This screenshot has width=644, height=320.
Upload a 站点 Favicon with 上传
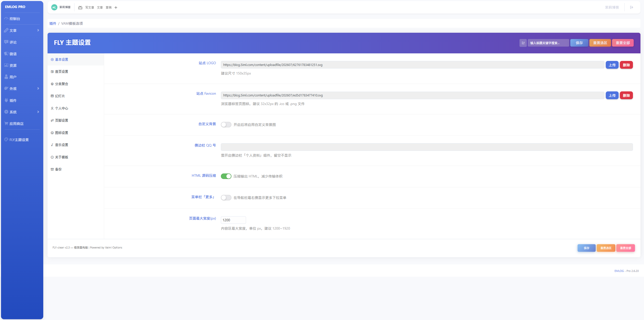612,95
